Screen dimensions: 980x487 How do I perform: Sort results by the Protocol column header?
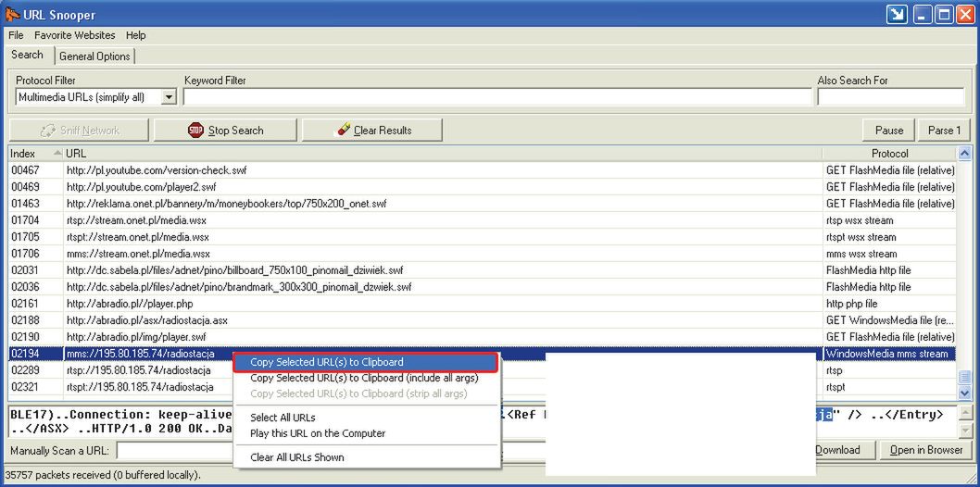[x=889, y=153]
